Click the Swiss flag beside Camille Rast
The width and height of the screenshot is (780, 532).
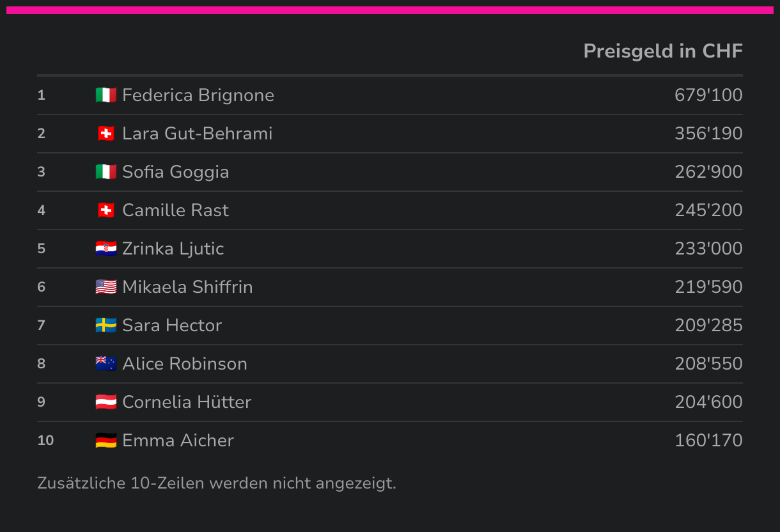coord(106,210)
